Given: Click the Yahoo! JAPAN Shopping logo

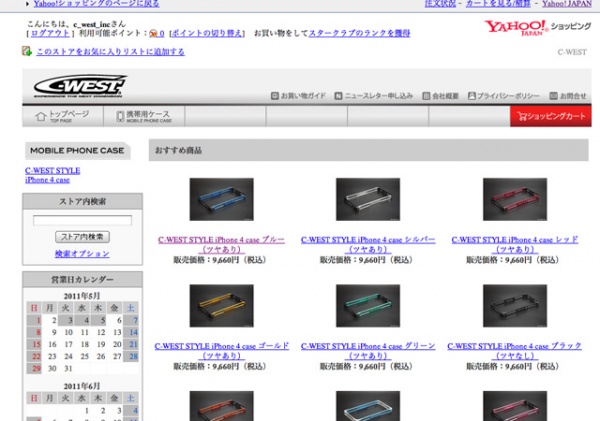Looking at the screenshot, I should [537, 28].
